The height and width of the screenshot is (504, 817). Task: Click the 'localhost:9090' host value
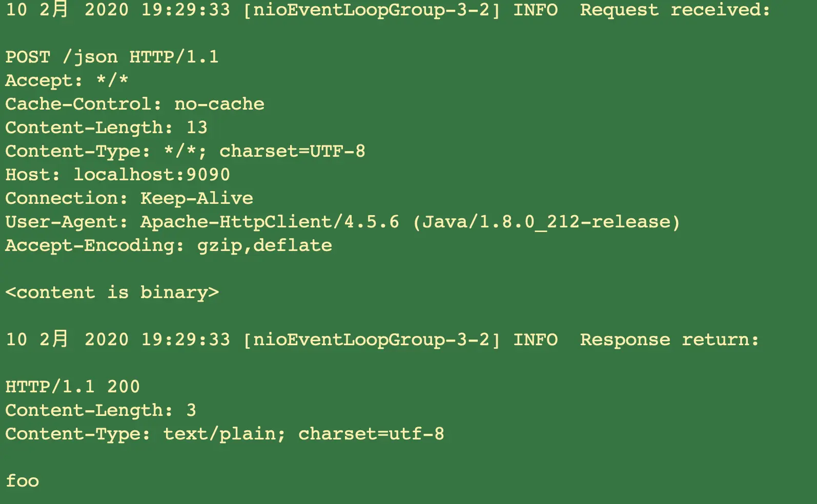152,175
